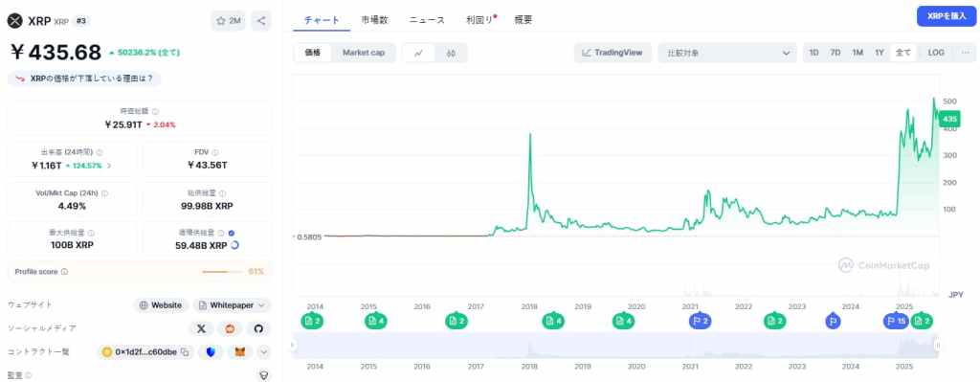Image resolution: width=980 pixels, height=382 pixels.
Task: Expand more contracts chevron
Action: [x=264, y=352]
